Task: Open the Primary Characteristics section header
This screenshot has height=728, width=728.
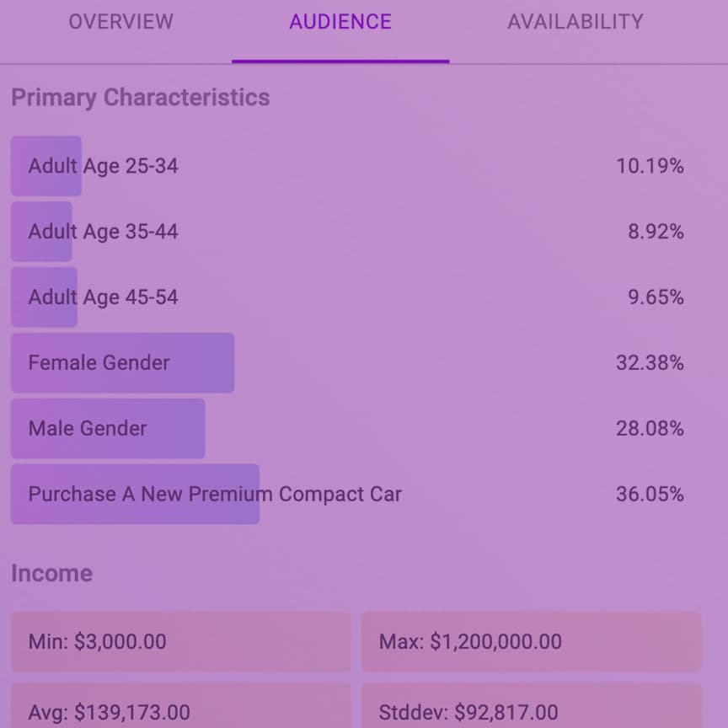Action: point(140,97)
